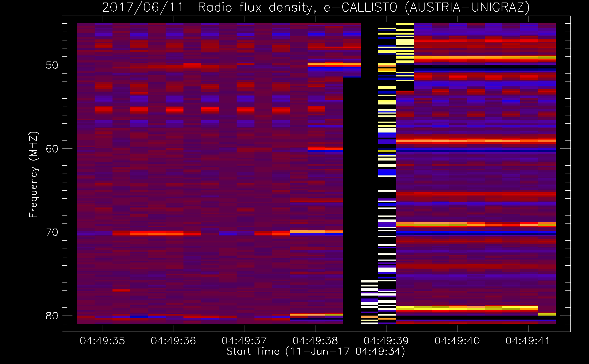Image resolution: width=589 pixels, height=364 pixels.
Task: Select the 04:49:35 time tick label
Action: tap(102, 341)
